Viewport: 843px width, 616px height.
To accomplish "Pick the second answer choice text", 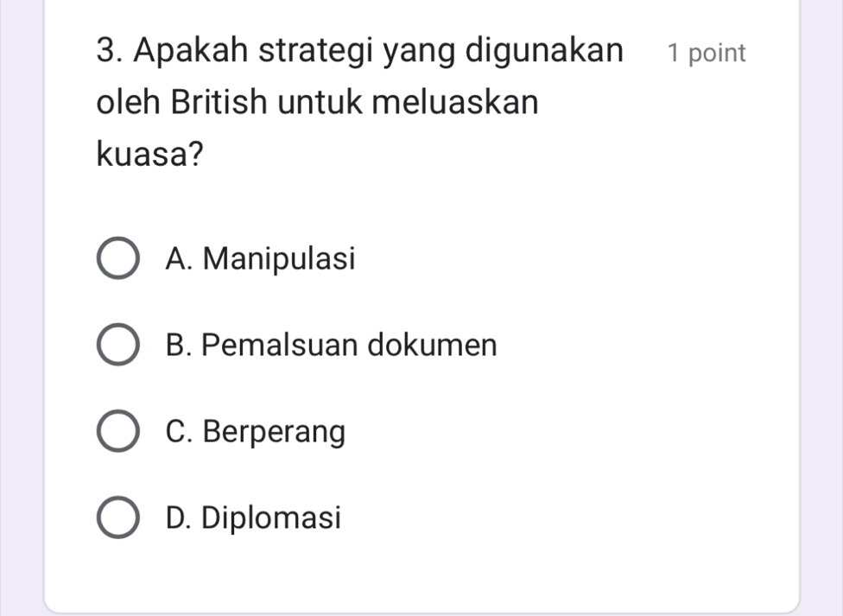I will (x=333, y=346).
